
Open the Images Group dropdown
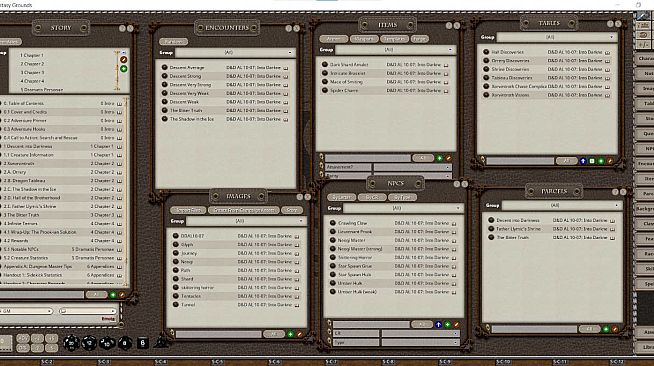point(246,221)
